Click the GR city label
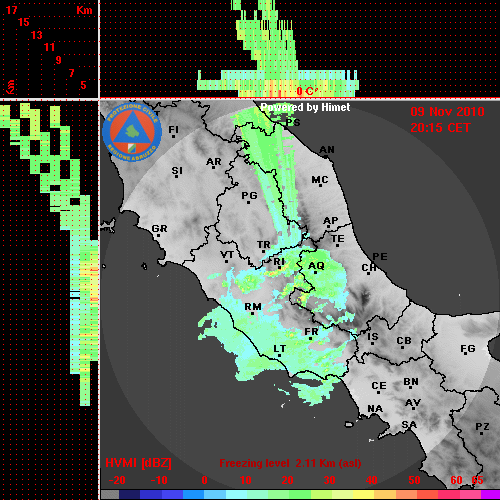Image resolution: width=500 pixels, height=500 pixels. pos(159,229)
